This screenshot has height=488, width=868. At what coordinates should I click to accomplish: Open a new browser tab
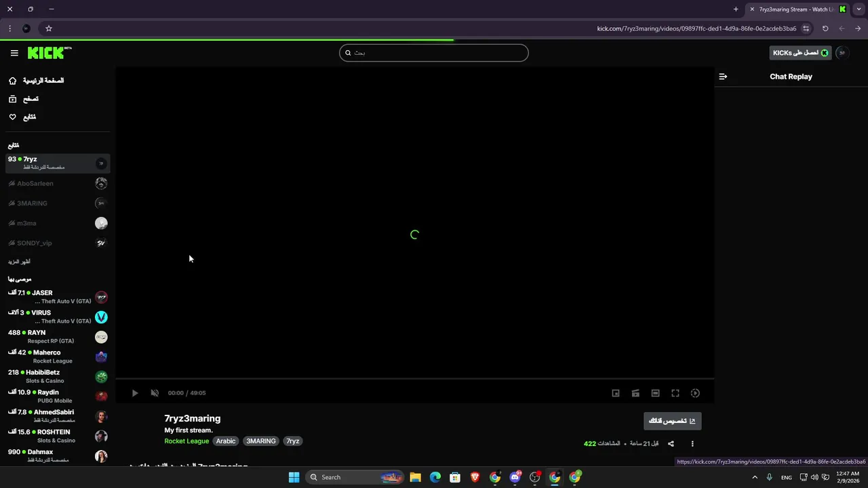click(736, 9)
